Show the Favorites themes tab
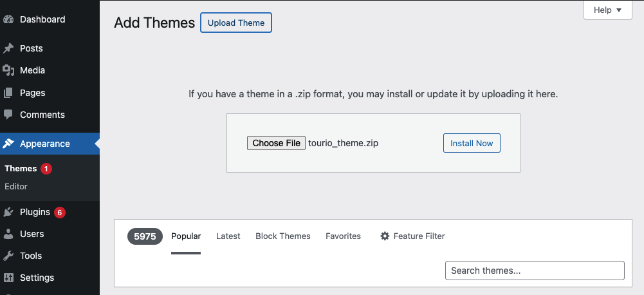 [343, 236]
